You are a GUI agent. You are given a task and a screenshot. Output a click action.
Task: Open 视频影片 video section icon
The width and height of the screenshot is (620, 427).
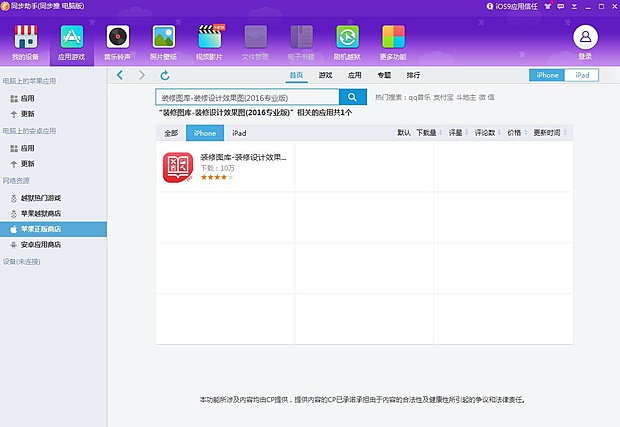coord(210,40)
